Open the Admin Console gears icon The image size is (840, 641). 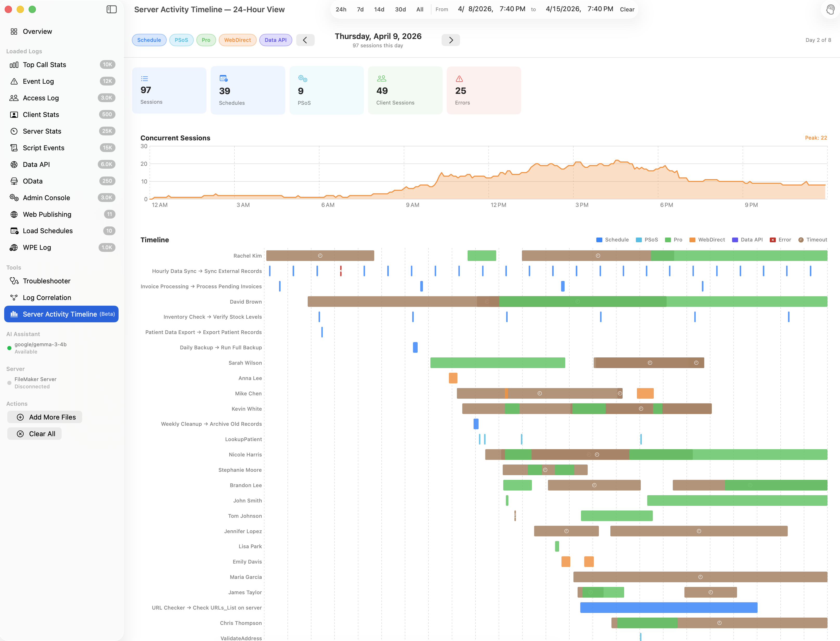click(14, 198)
